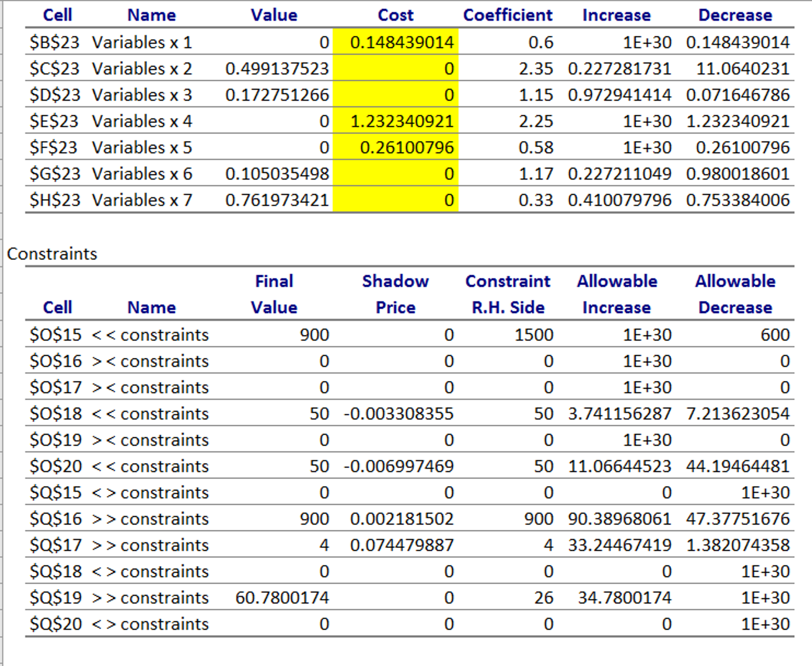Viewport: 812px width, 666px height.
Task: Select the Shadow Price column header
Action: click(395, 294)
